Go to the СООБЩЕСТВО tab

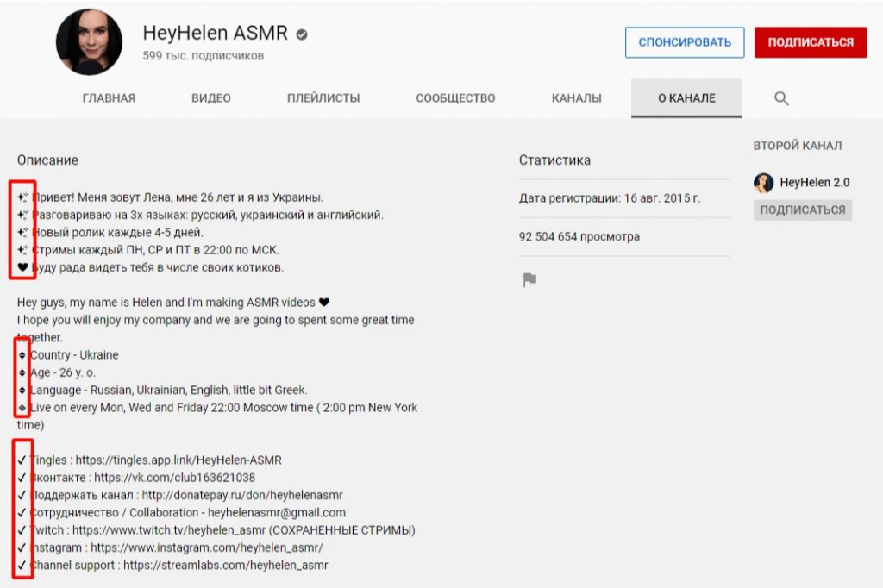pyautogui.click(x=455, y=98)
